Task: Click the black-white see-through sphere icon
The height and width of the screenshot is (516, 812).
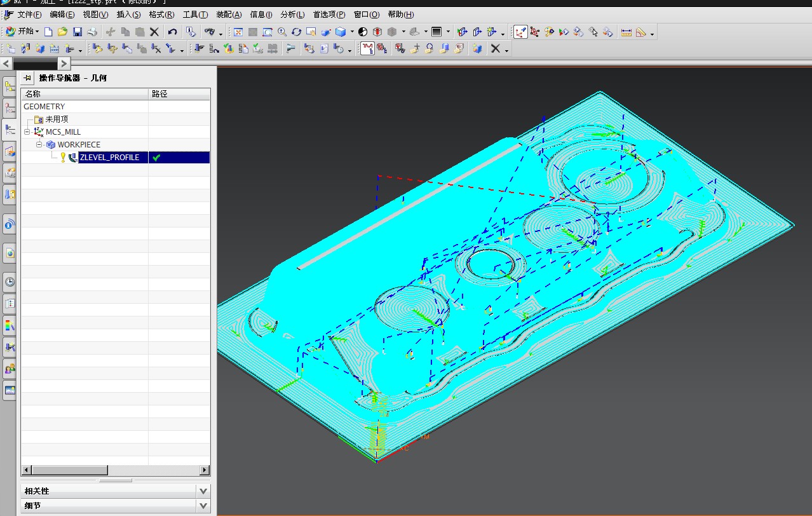Action: point(362,31)
